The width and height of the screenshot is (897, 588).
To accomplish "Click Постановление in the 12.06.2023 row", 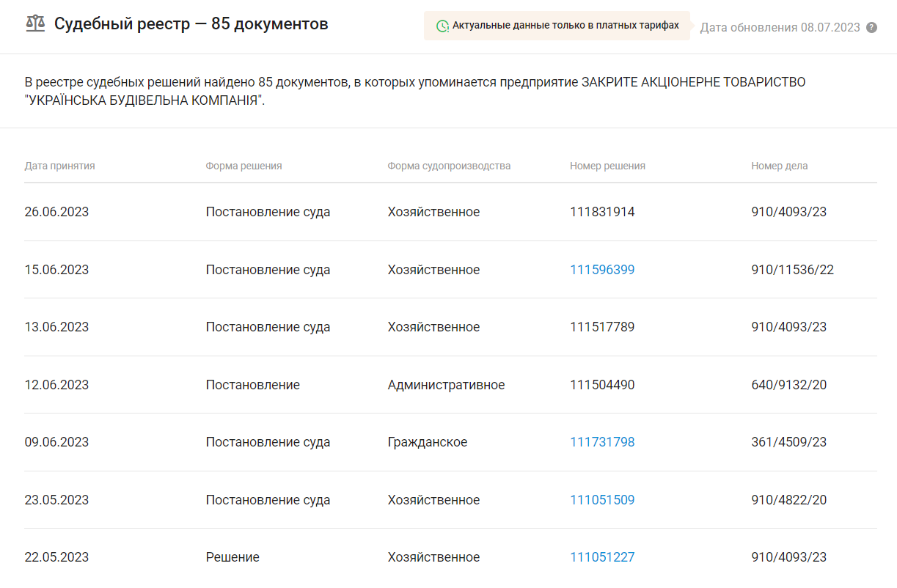I will (x=252, y=385).
